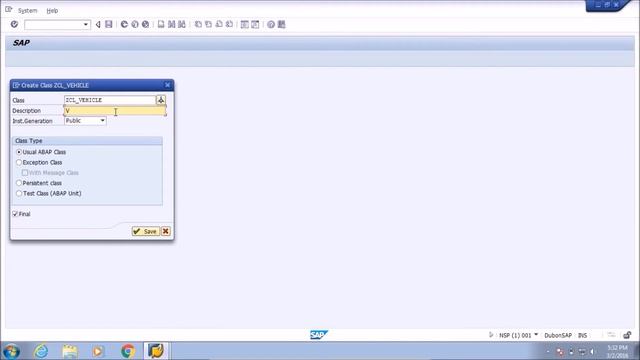Click the Print icon in toolbar
Image resolution: width=640 pixels, height=360 pixels.
pos(161,24)
